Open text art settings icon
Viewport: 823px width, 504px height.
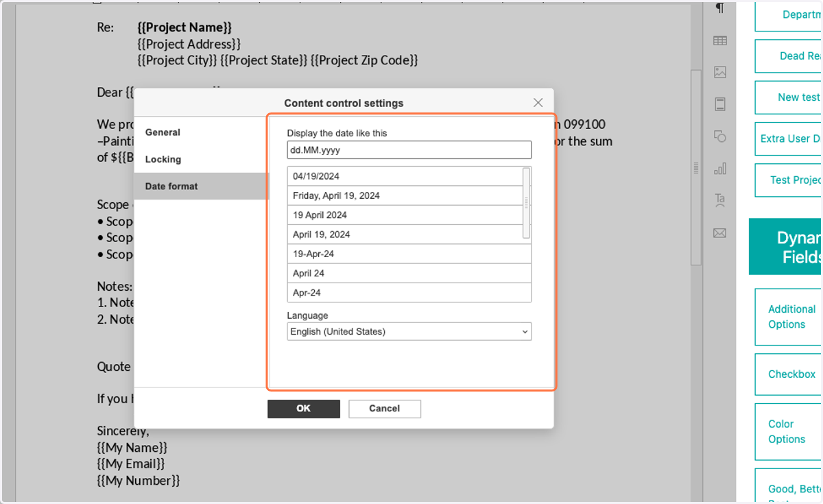[x=719, y=200]
